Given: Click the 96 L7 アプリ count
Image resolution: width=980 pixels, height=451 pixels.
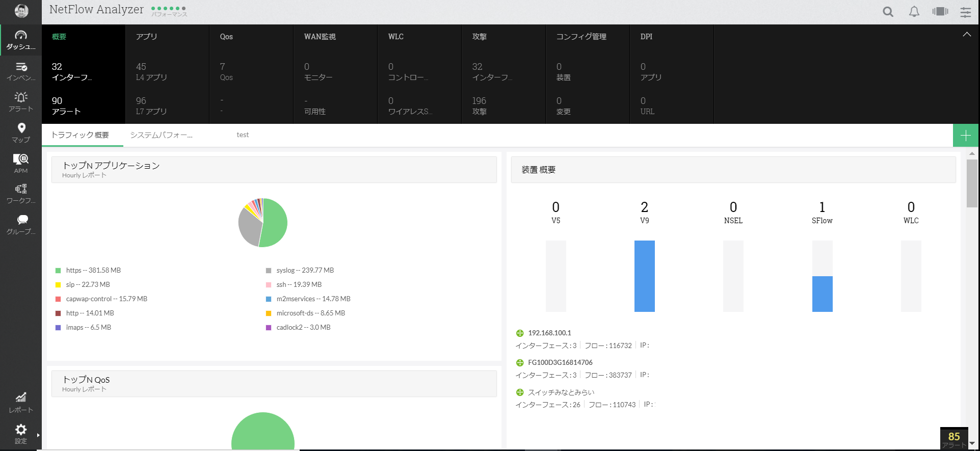Looking at the screenshot, I should 151,106.
